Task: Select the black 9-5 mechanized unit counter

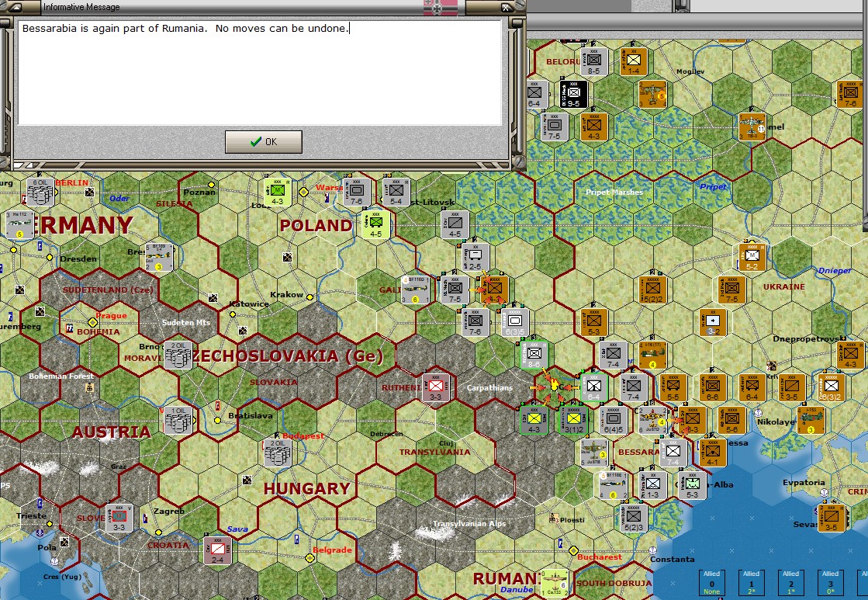Action: click(573, 94)
